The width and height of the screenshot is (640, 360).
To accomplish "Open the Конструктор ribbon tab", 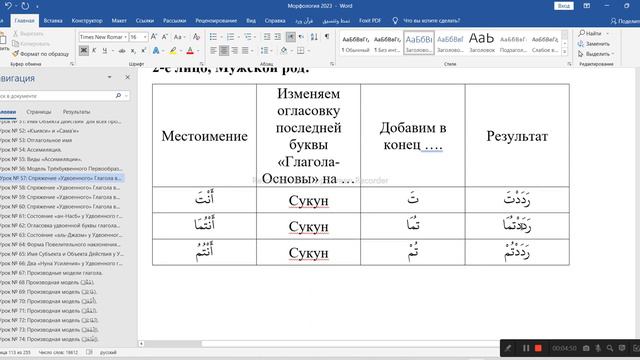I will [87, 20].
